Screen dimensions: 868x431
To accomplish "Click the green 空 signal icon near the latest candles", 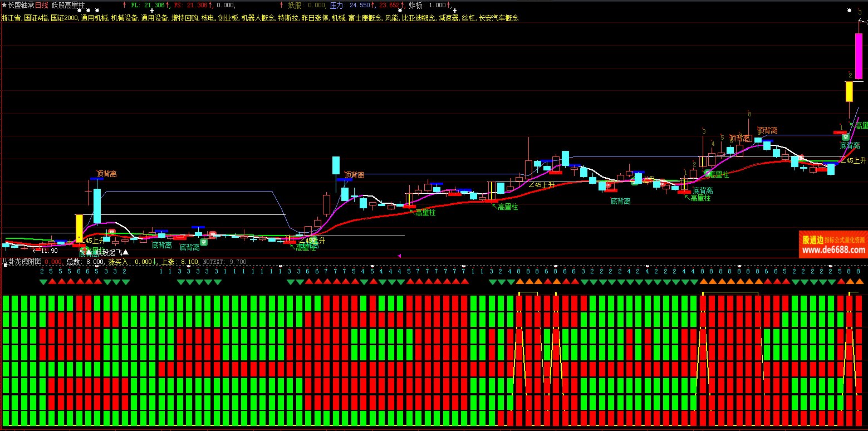I will [x=845, y=137].
